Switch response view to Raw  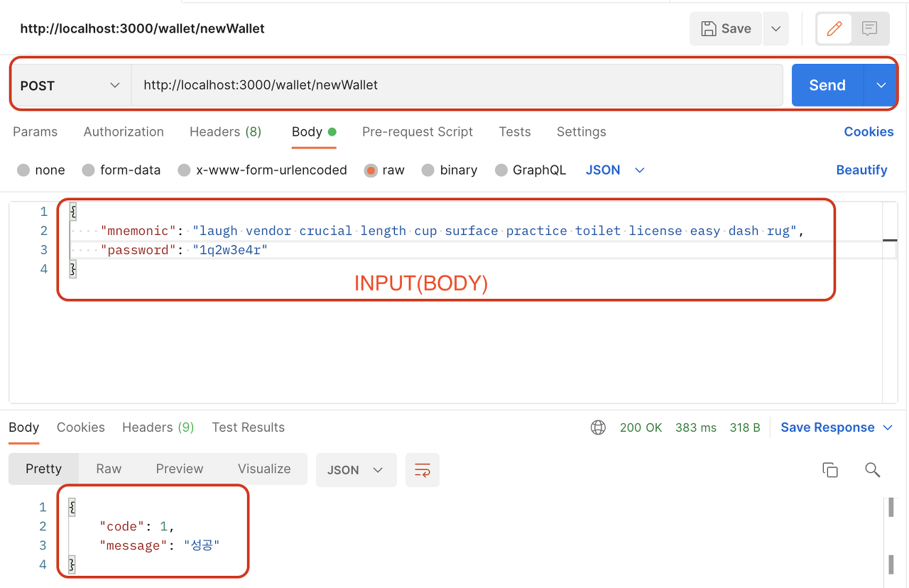pos(109,469)
